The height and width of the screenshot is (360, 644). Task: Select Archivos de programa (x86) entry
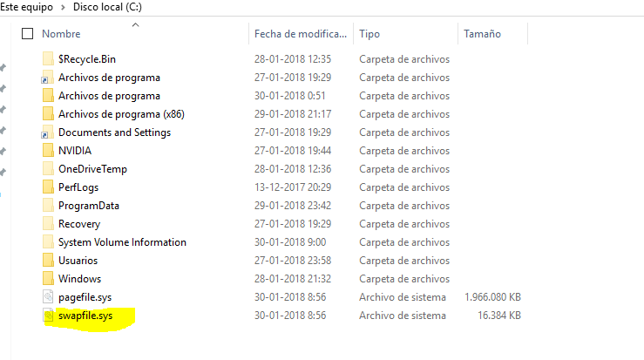[x=121, y=114]
